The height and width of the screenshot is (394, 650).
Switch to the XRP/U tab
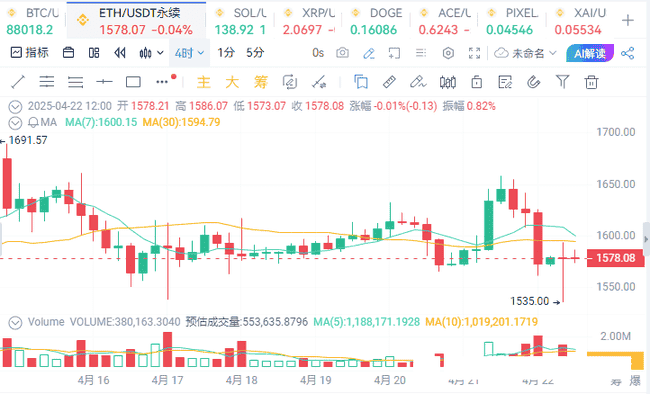(x=308, y=21)
